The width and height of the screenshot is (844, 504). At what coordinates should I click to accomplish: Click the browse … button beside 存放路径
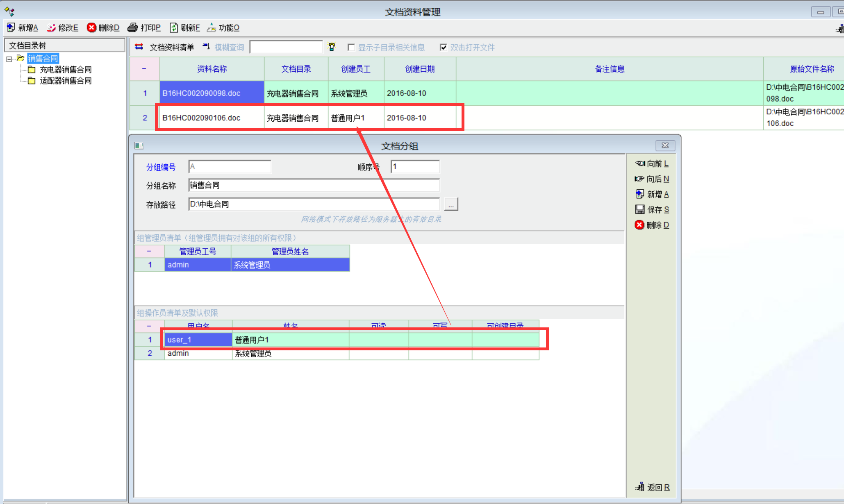pyautogui.click(x=451, y=204)
